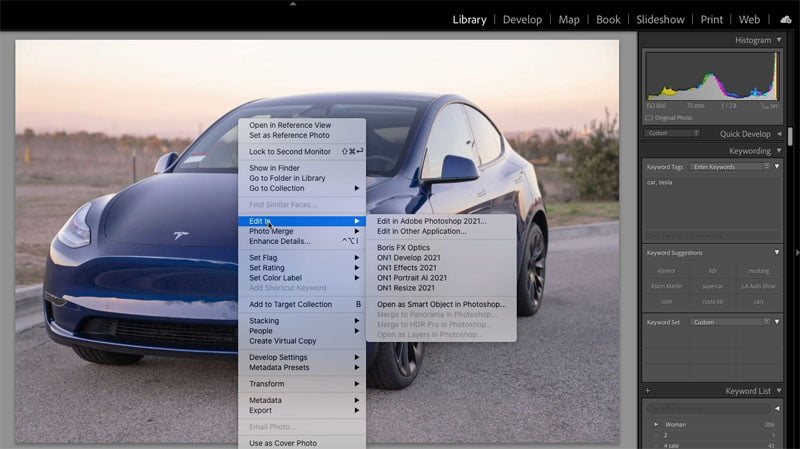Open the Develop Settings submenu
Viewport: 800px width, 449px height.
(302, 358)
